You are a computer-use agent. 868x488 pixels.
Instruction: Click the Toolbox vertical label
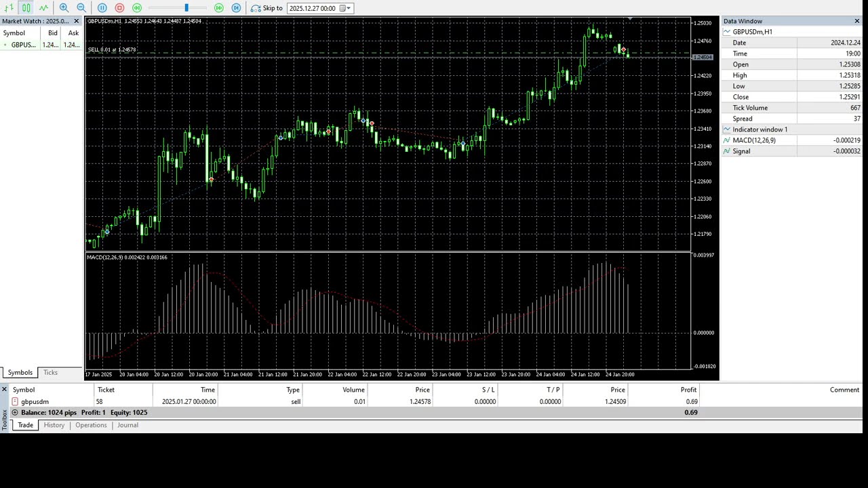coord(4,420)
